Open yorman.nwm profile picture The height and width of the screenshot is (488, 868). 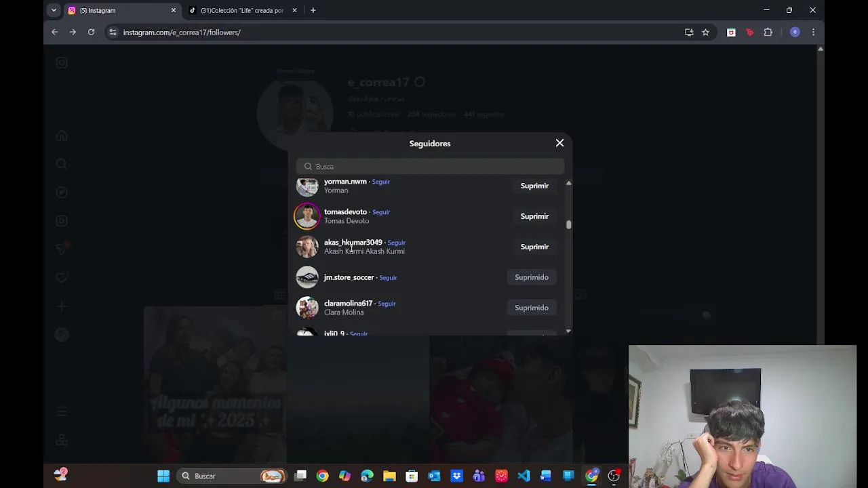(x=307, y=186)
